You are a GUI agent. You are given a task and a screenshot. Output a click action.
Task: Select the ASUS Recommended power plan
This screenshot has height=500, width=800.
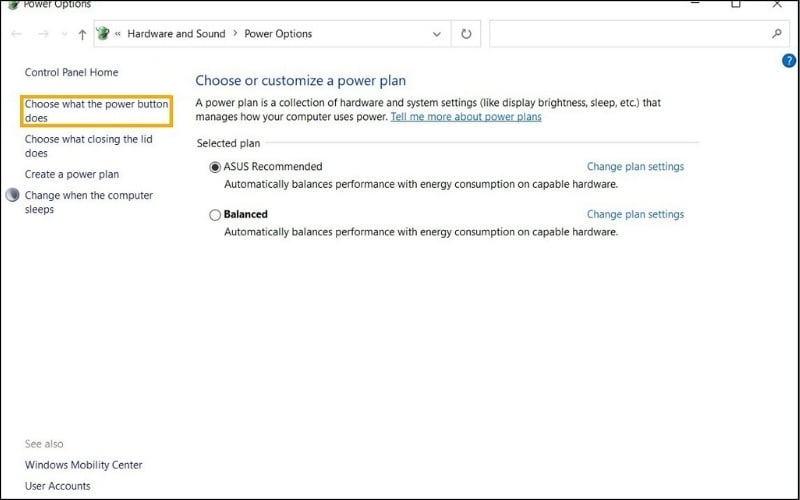tap(215, 167)
